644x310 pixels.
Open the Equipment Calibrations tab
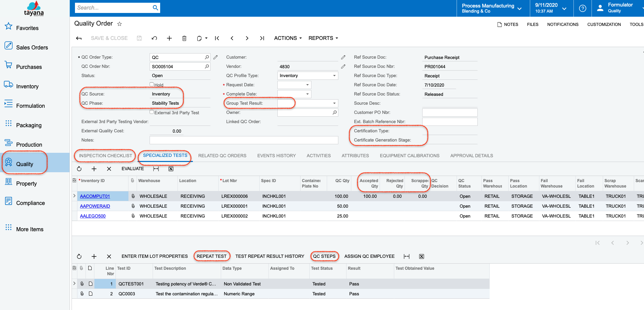pos(409,156)
